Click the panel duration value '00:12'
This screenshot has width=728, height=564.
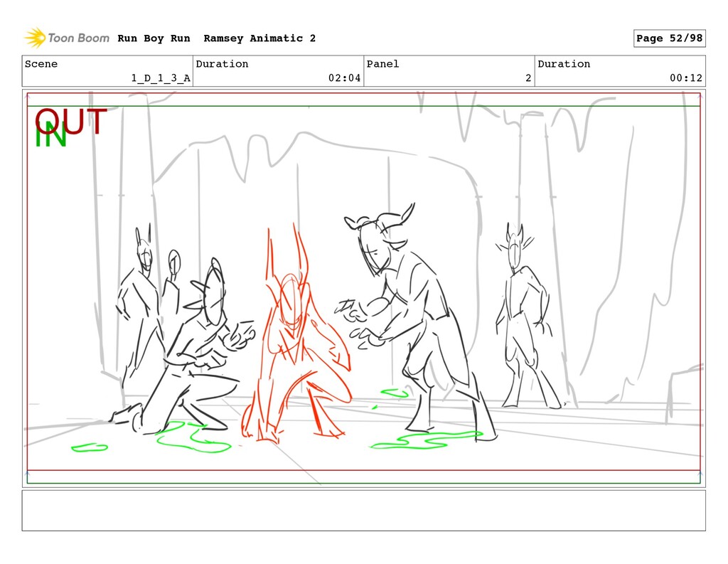pyautogui.click(x=686, y=78)
